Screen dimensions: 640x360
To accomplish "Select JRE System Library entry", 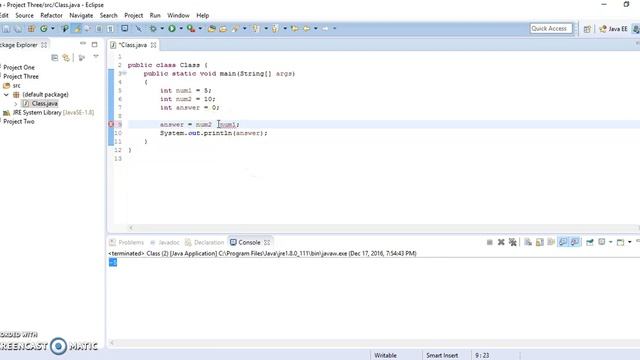I will [x=49, y=113].
